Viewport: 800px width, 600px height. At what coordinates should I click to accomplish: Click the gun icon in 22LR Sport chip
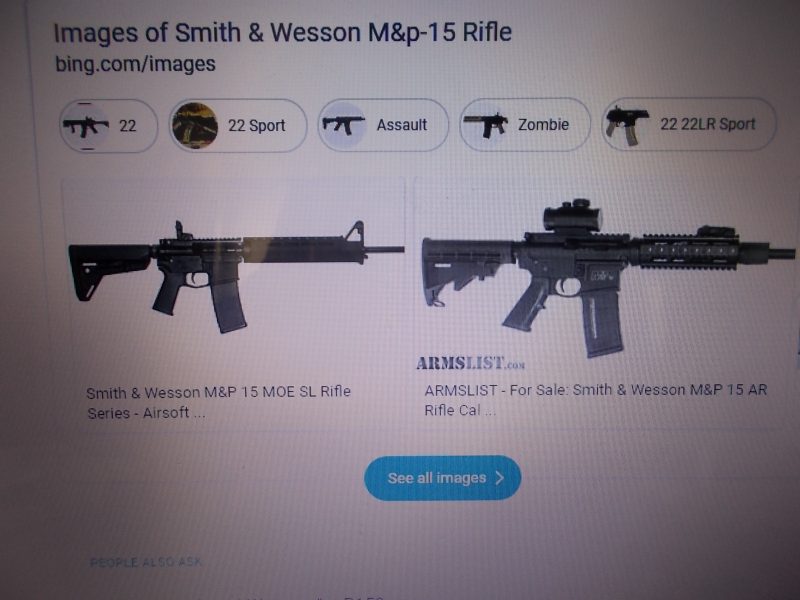click(627, 125)
